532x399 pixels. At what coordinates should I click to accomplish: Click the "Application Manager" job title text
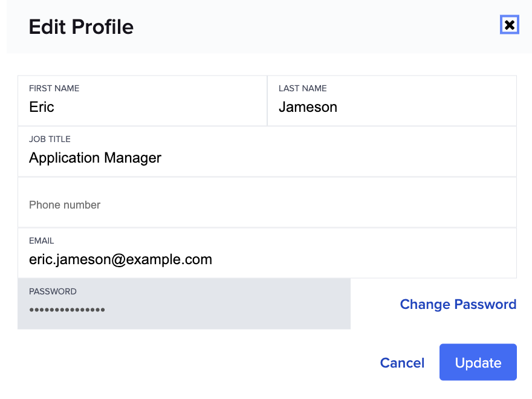coord(95,158)
